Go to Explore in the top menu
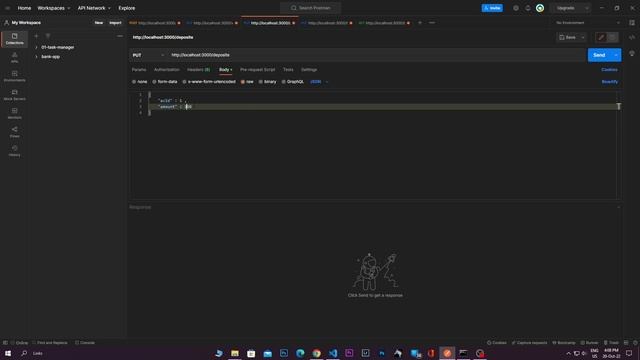640x360 pixels. coord(127,8)
